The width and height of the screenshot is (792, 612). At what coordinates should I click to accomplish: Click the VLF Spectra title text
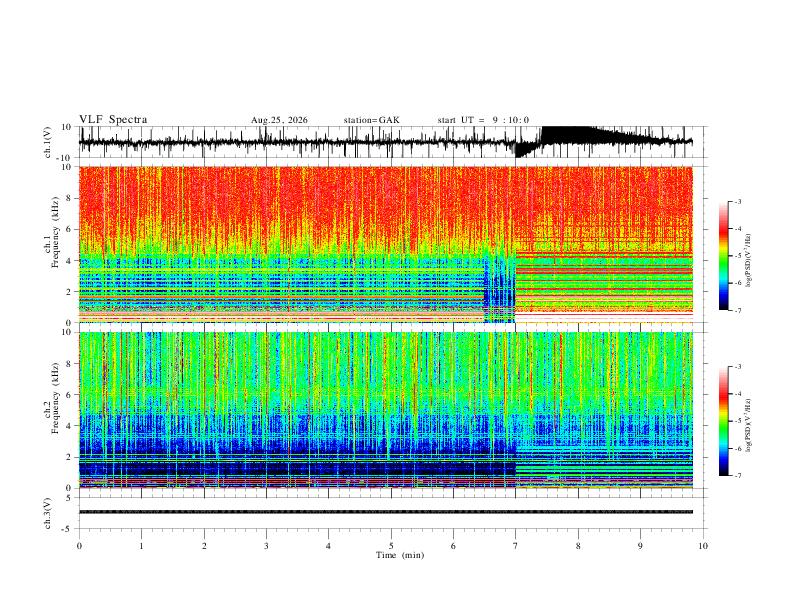[x=113, y=120]
